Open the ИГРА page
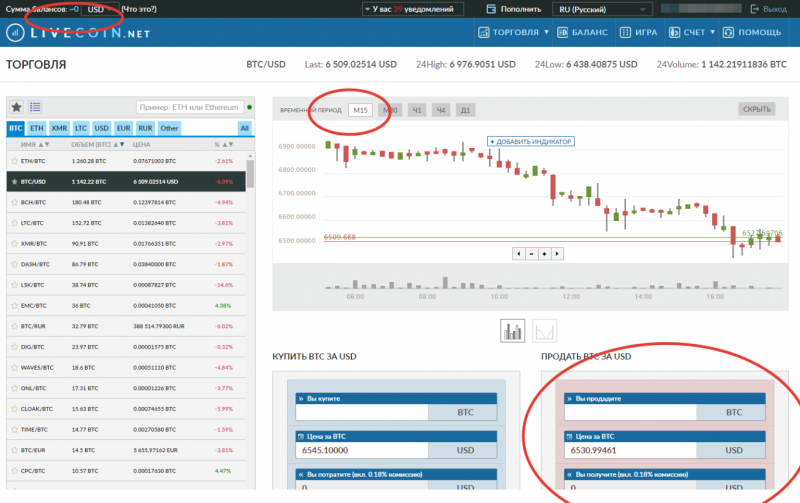This screenshot has width=800, height=503. point(638,32)
